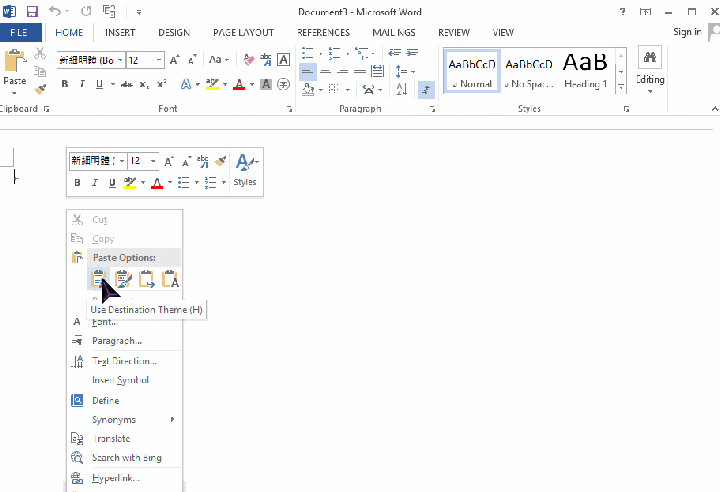Select Merge Formatting paste option
The width and height of the screenshot is (720, 492).
[x=146, y=279]
